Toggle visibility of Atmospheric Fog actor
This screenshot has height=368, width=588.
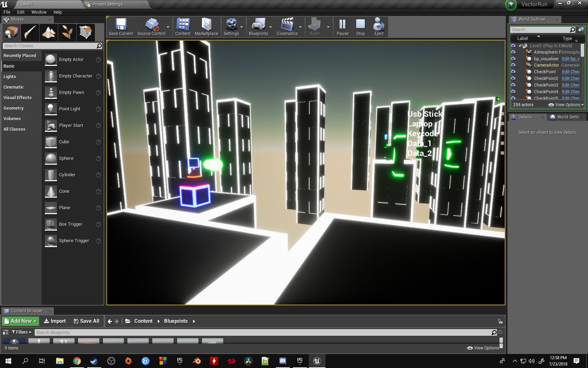(x=513, y=52)
